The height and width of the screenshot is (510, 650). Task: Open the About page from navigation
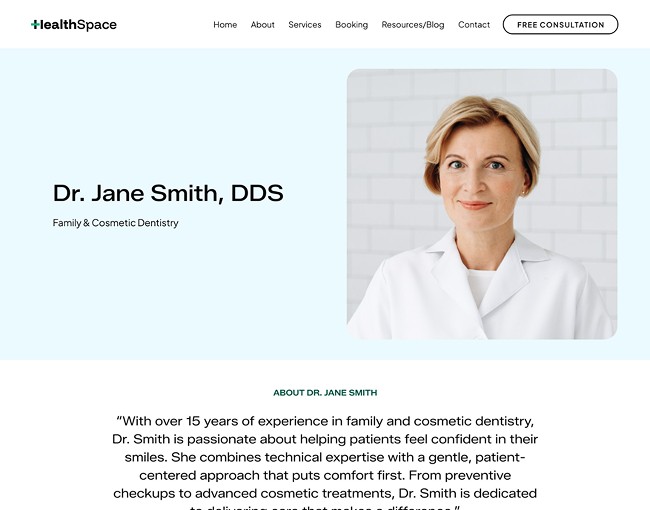[262, 25]
